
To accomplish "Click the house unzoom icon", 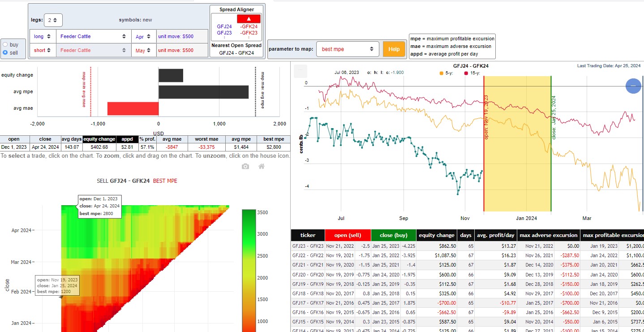I will [262, 166].
